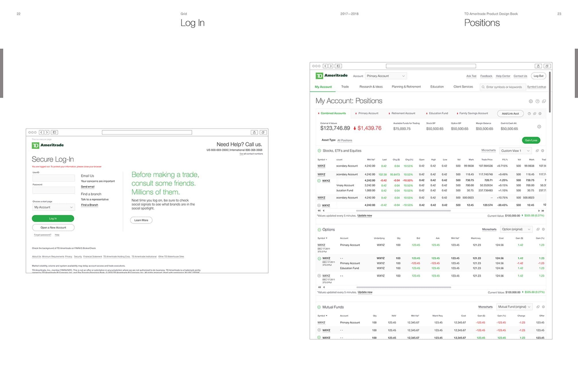Viewport: 578px width, 392px height.
Task: Open the Trade menu
Action: [x=345, y=87]
